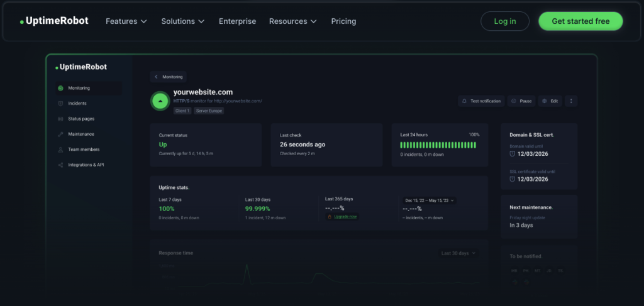Click 1 incident, 12 m down text
The height and width of the screenshot is (306, 644).
[x=265, y=218]
